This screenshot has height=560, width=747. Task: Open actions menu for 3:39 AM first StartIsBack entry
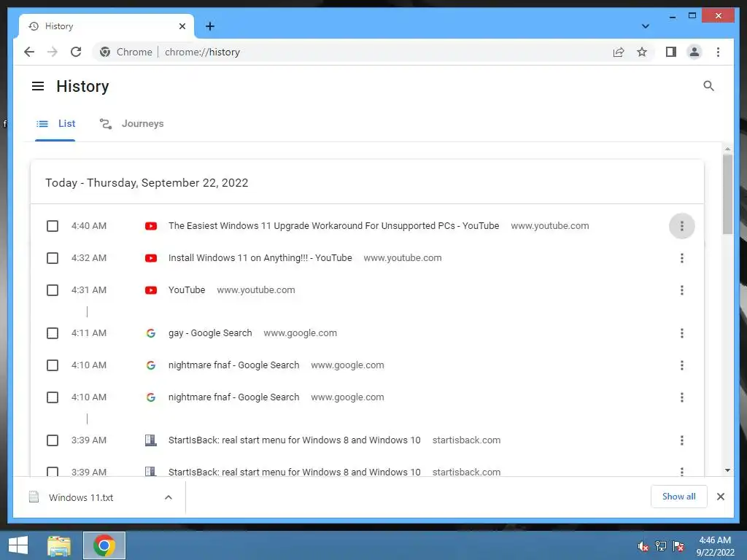click(x=682, y=440)
